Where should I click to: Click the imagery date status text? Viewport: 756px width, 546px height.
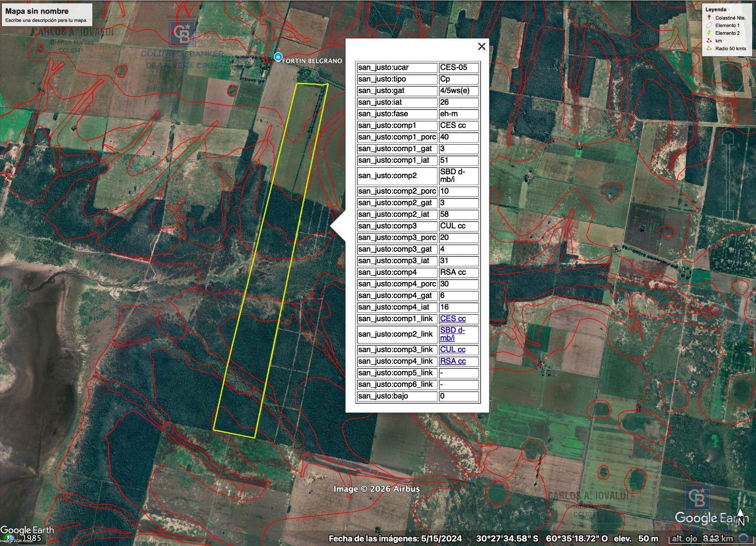pyautogui.click(x=395, y=538)
